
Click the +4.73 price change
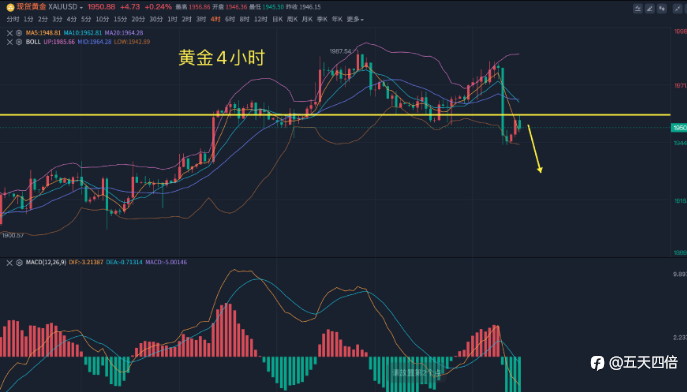click(x=130, y=7)
